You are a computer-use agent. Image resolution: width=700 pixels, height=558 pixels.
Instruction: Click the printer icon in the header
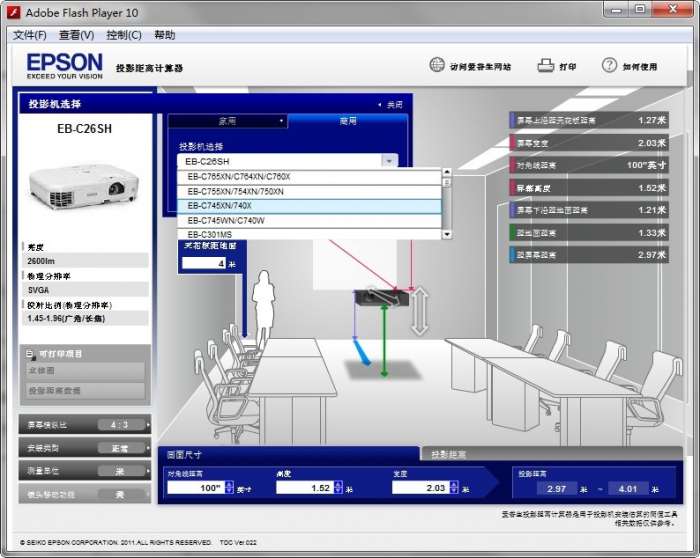click(546, 66)
